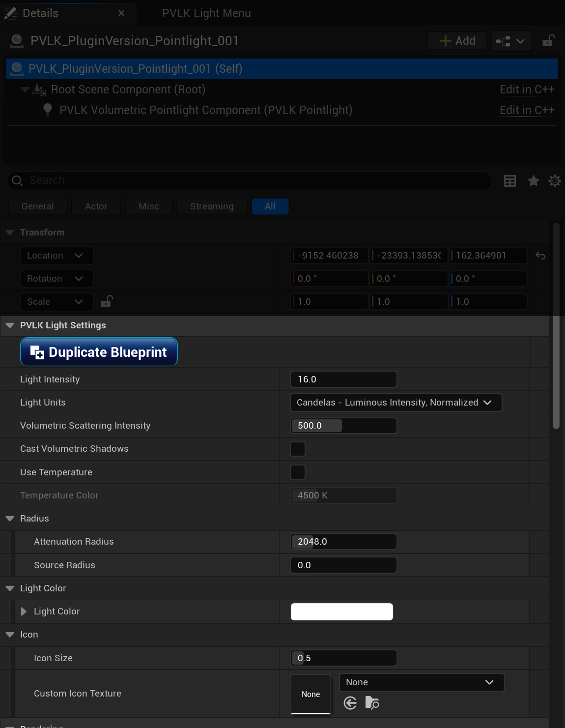565x728 pixels.
Task: Open the white Light Color swatch
Action: (342, 612)
